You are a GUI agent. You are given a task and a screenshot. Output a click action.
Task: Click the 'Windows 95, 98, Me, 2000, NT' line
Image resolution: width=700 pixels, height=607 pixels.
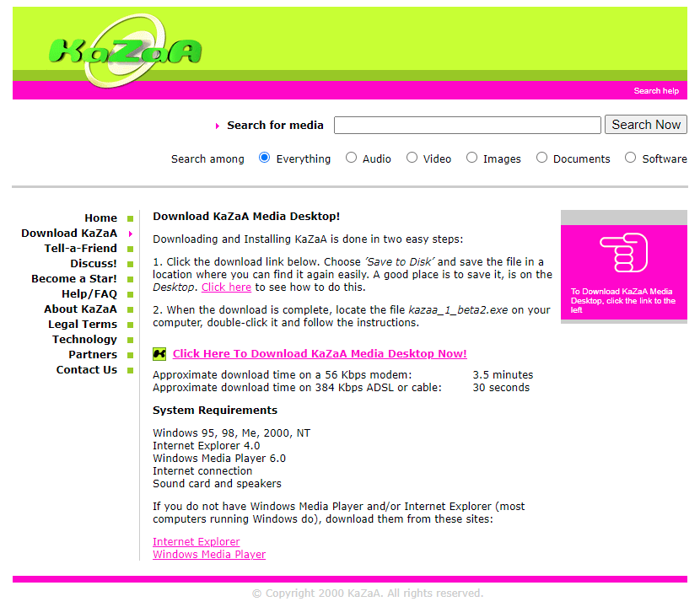pos(232,433)
